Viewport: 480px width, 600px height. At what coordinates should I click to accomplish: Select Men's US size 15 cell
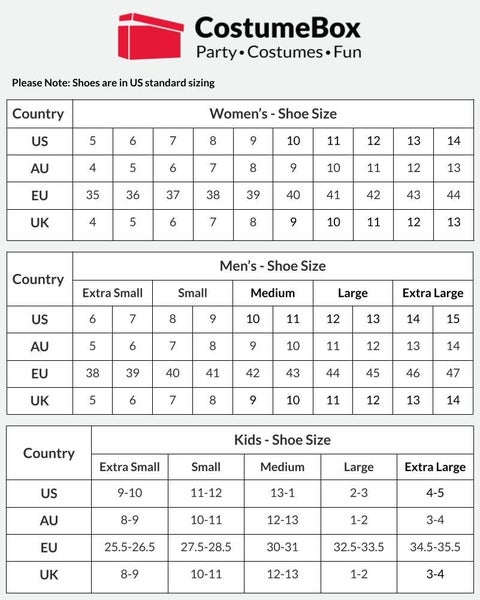(x=453, y=319)
